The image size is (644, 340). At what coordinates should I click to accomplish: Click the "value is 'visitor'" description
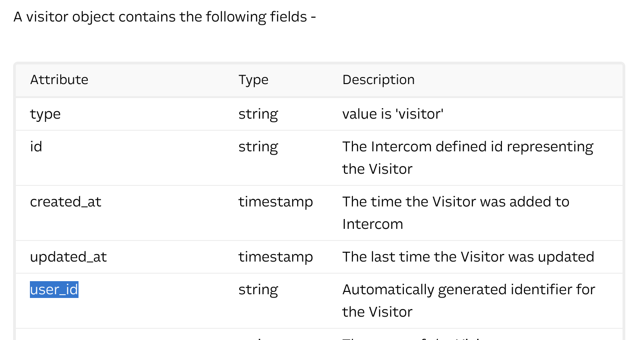393,114
